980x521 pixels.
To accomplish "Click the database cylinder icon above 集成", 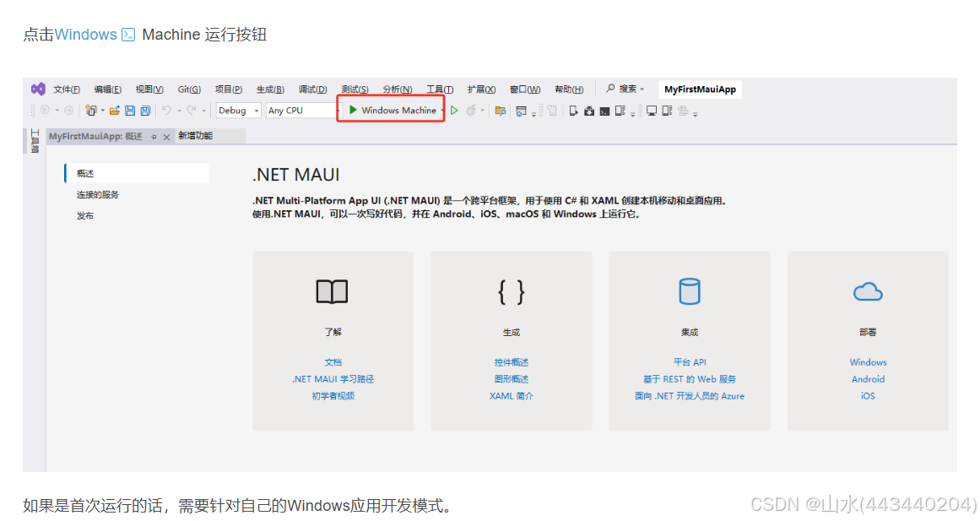I will (690, 291).
